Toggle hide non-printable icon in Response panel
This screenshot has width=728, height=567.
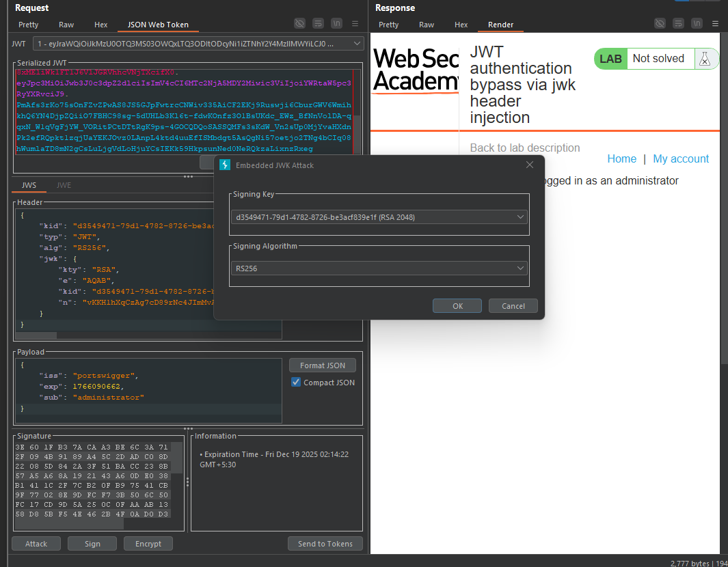pos(660,23)
